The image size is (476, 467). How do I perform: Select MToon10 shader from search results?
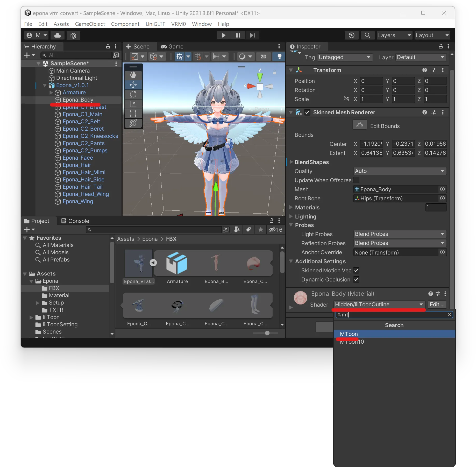(394, 342)
